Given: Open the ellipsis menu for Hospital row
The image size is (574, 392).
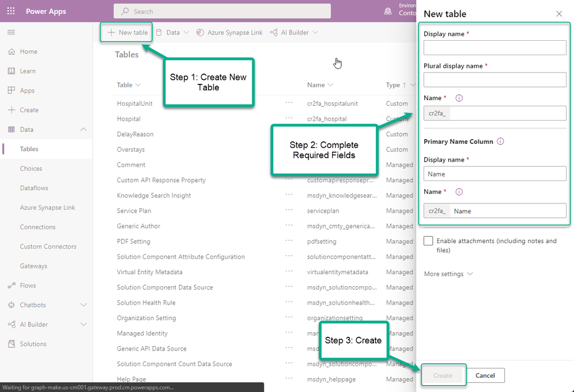Looking at the screenshot, I should point(289,118).
